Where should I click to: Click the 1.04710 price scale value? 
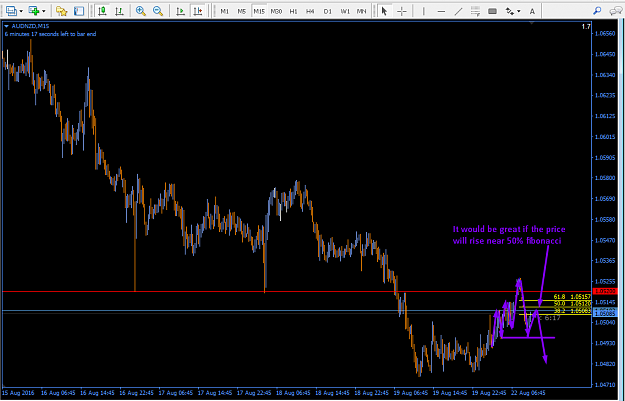(604, 385)
